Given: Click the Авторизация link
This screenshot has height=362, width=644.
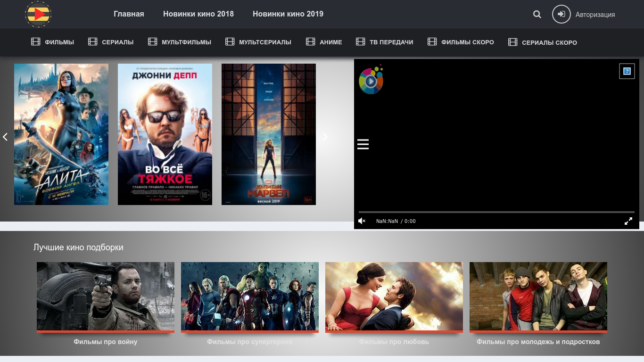Looking at the screenshot, I should pyautogui.click(x=595, y=15).
